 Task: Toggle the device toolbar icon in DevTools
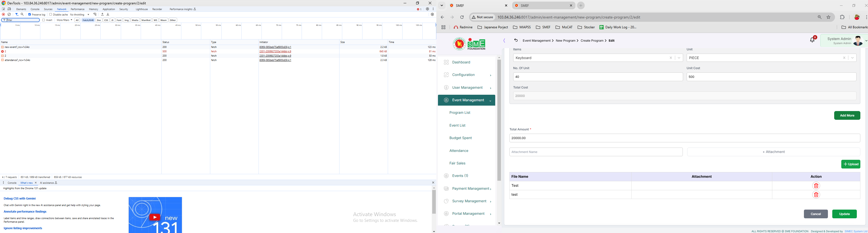[10, 9]
